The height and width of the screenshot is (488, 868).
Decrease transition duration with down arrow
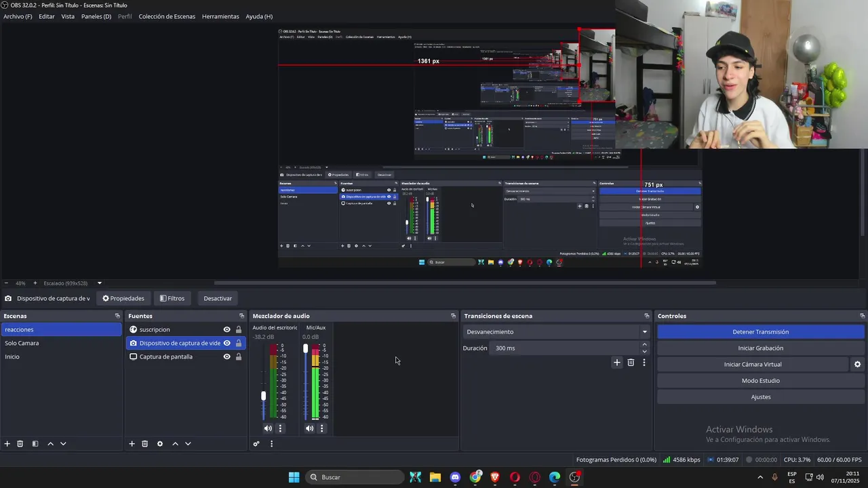coord(644,352)
